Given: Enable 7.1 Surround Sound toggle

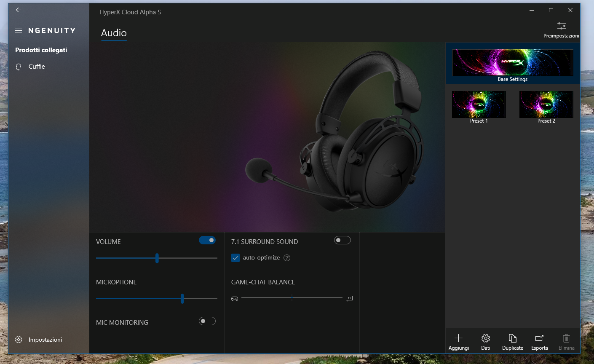Looking at the screenshot, I should click(342, 240).
